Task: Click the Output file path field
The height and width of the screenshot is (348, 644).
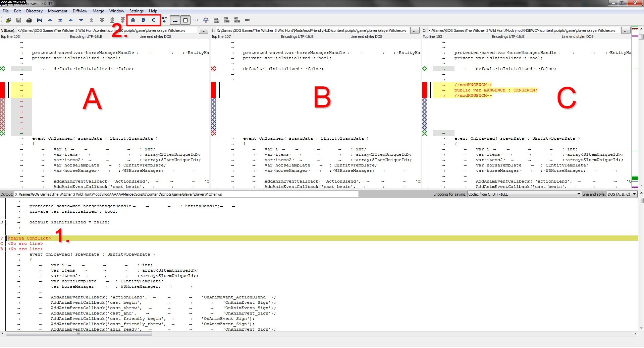Action: click(186, 194)
